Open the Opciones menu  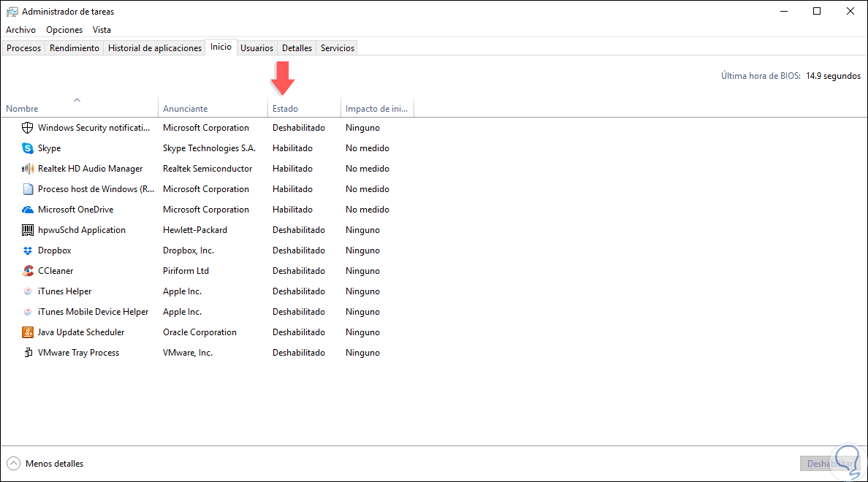(x=64, y=30)
